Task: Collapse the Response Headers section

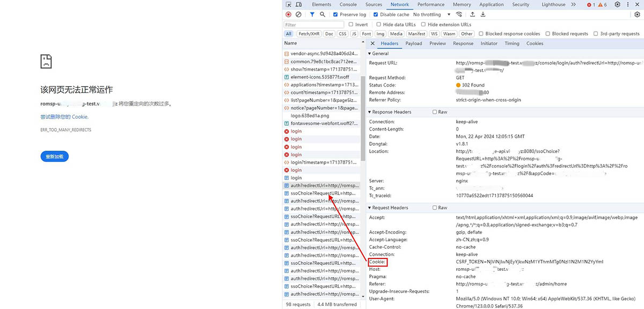Action: [x=370, y=112]
